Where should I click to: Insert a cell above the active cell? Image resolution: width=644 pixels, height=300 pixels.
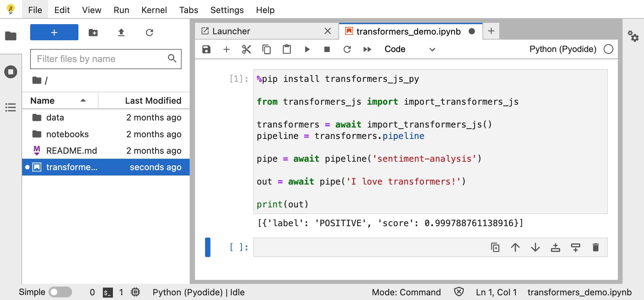tap(556, 247)
